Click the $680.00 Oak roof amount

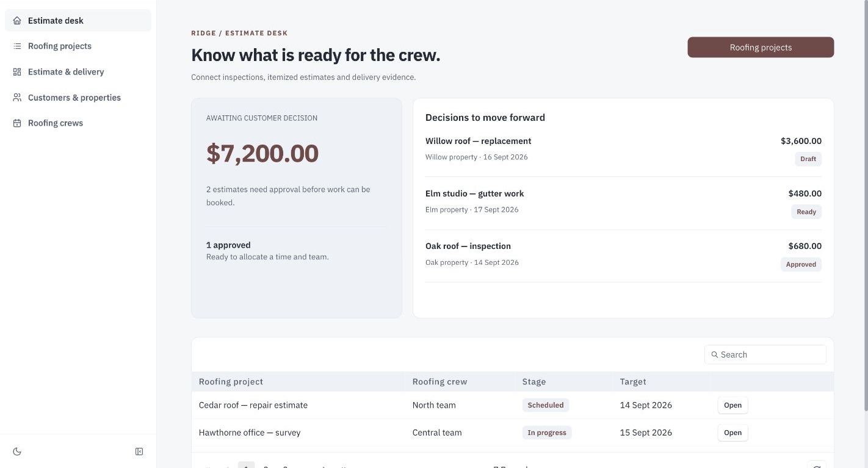pyautogui.click(x=805, y=246)
